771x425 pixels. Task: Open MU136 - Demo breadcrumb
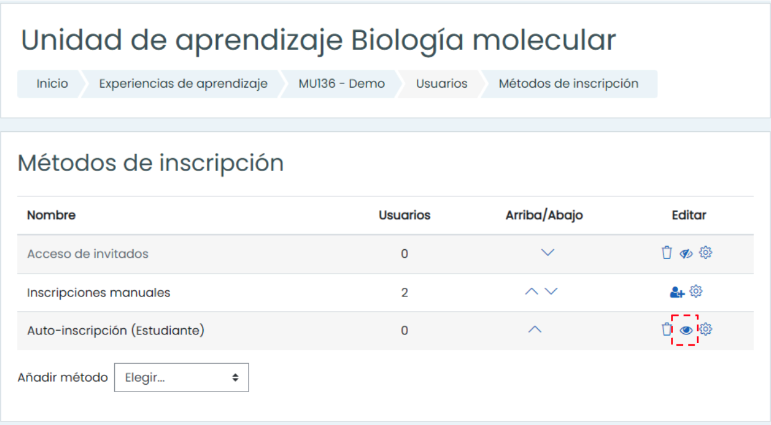342,84
